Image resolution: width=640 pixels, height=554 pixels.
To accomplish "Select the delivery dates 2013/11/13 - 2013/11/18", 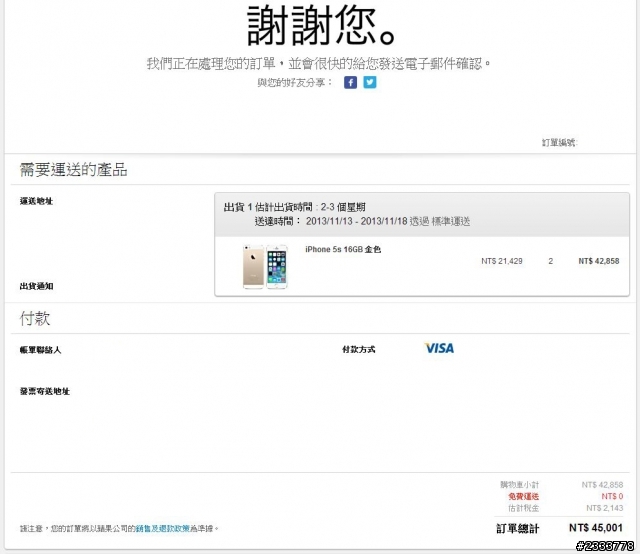I will tap(356, 221).
